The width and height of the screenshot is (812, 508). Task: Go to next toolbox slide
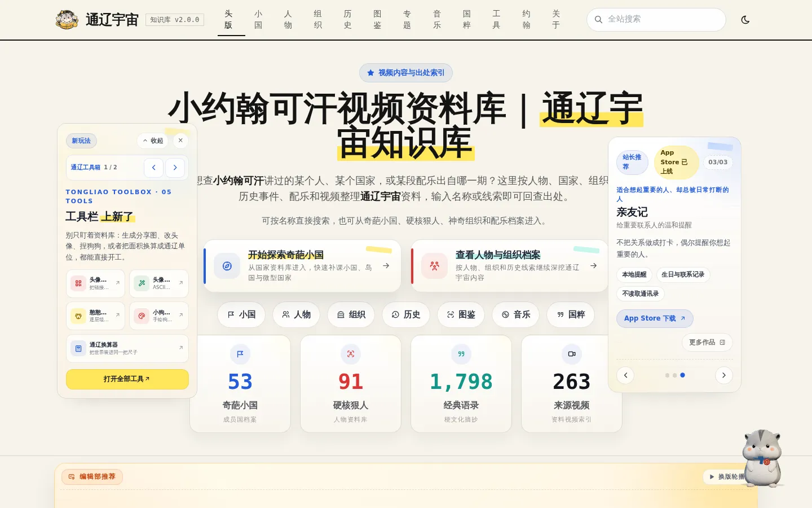pos(175,168)
